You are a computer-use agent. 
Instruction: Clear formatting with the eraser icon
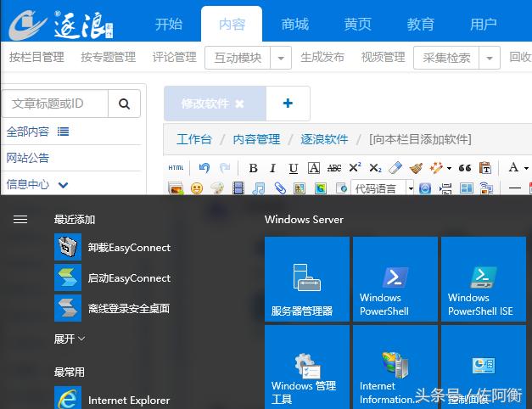coord(395,168)
